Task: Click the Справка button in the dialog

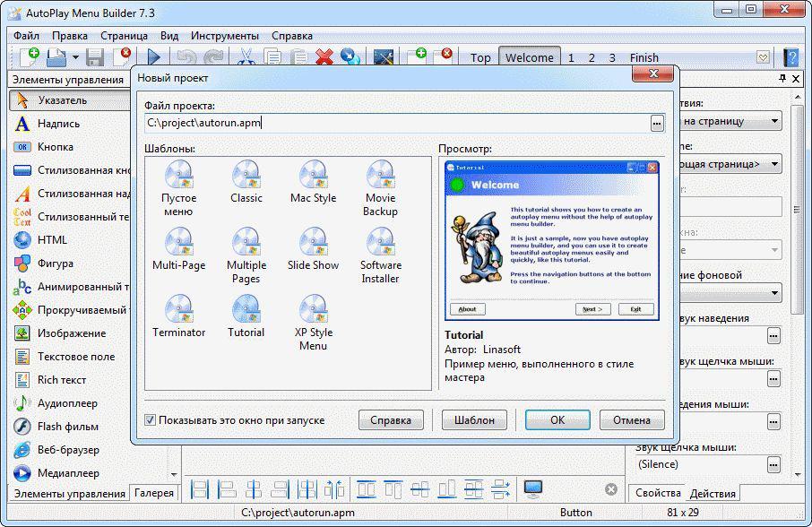Action: click(391, 419)
